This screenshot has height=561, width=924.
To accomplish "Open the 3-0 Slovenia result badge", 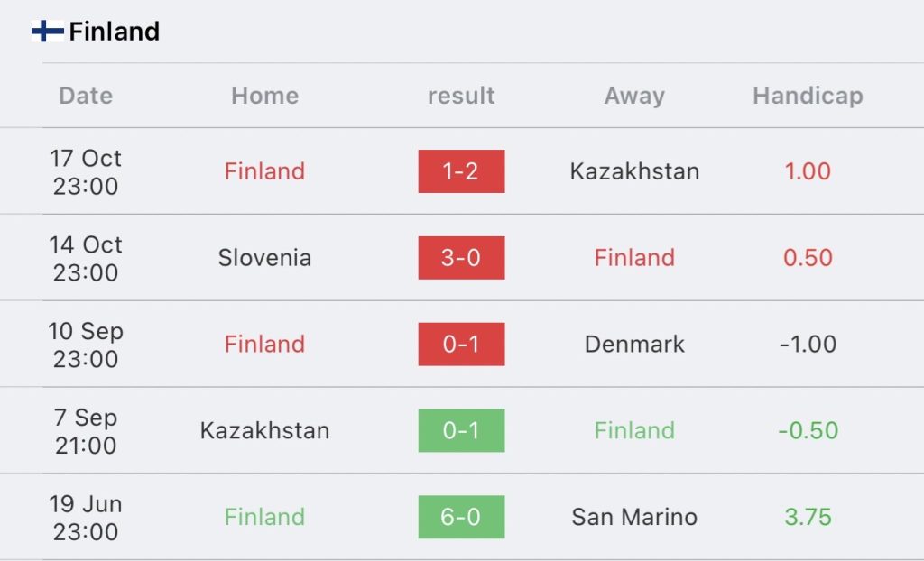I will pos(461,258).
